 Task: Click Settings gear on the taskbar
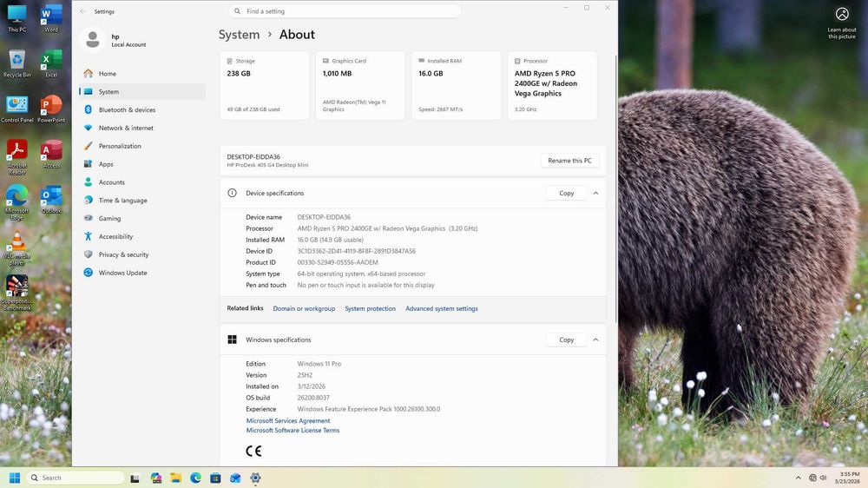click(x=255, y=478)
